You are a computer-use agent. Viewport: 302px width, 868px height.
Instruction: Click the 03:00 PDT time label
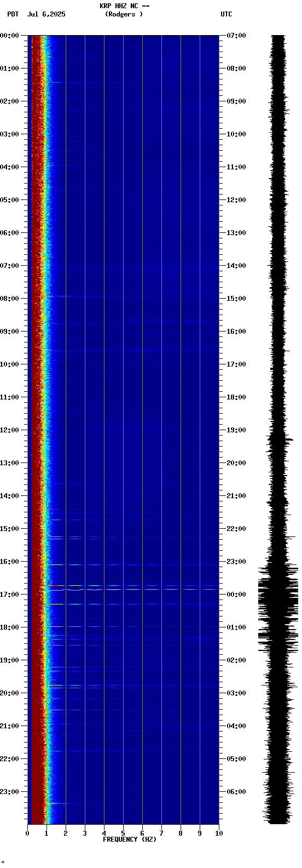pyautogui.click(x=9, y=134)
